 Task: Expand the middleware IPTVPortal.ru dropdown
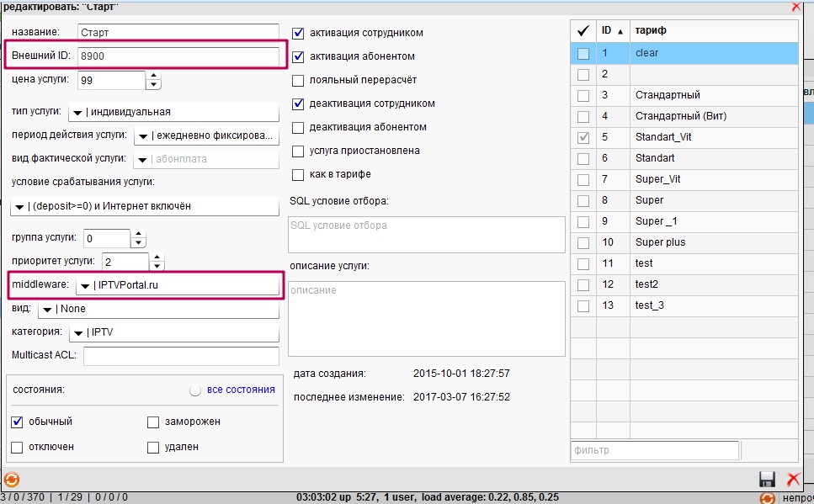[84, 286]
